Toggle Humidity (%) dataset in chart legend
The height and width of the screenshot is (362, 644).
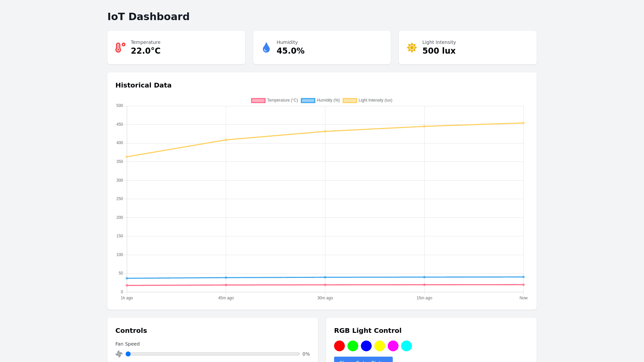(320, 101)
